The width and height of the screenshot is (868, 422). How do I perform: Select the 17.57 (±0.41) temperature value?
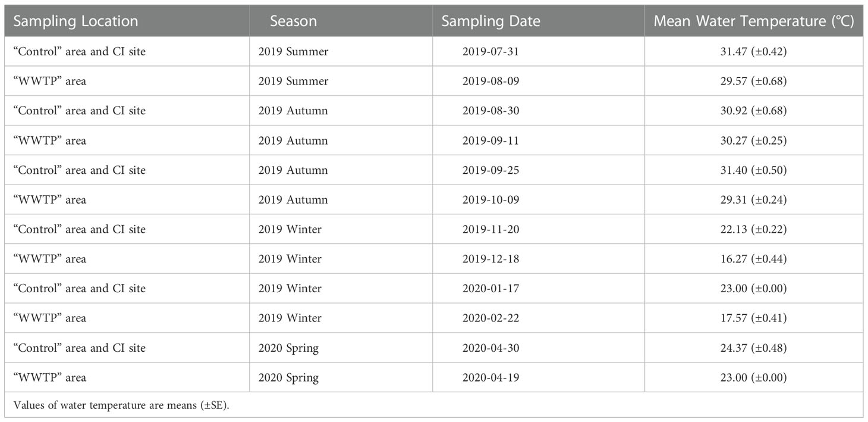[x=753, y=318]
